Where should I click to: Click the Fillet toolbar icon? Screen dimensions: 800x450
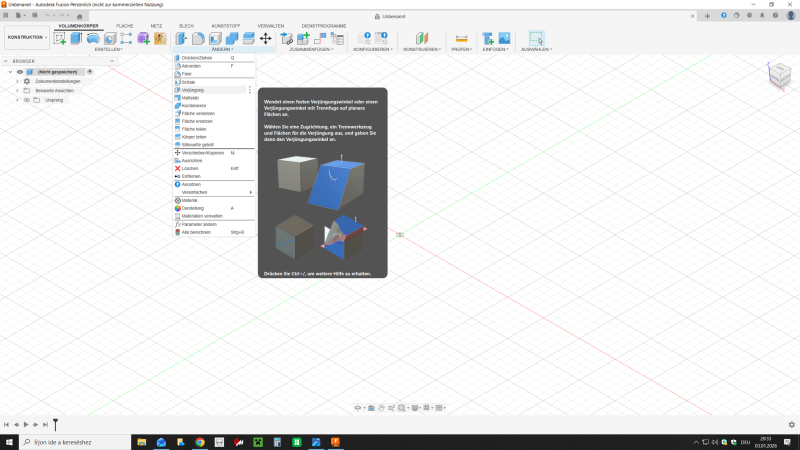pos(198,38)
